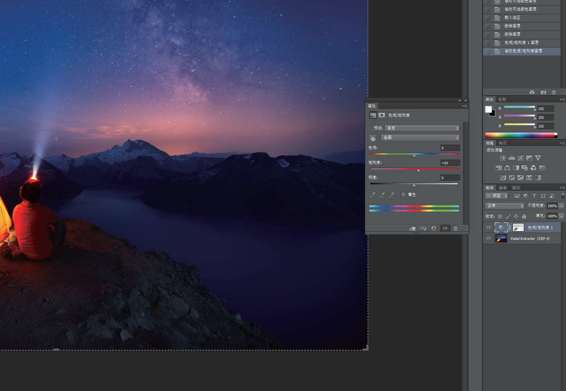Open the preset dropdown in Properties panel

(x=422, y=128)
